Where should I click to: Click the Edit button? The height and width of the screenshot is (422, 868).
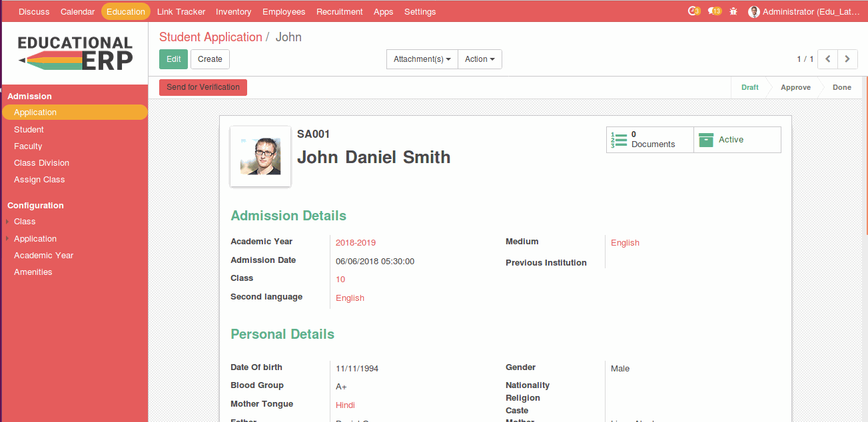coord(173,59)
